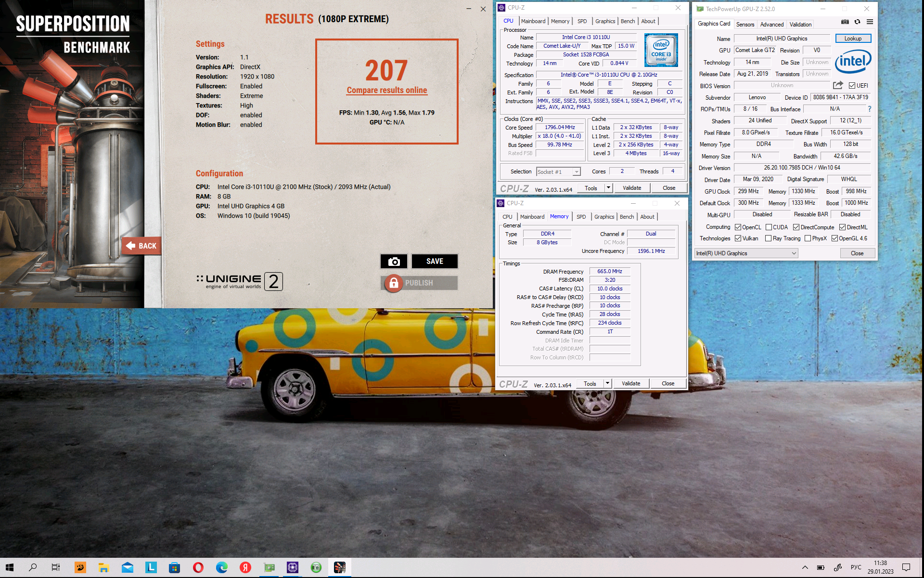Toggle the OpenCL checkbox
The height and width of the screenshot is (578, 924).
[x=738, y=227]
